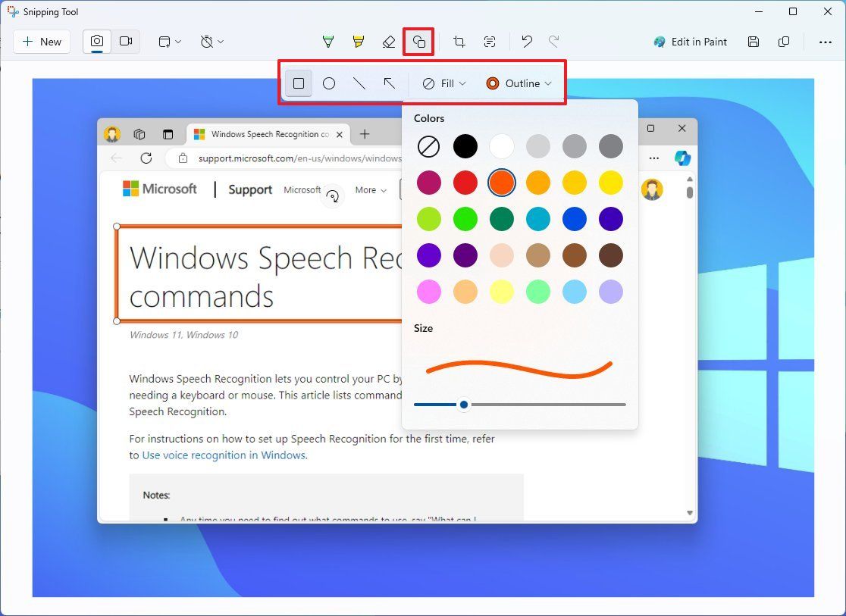Toggle the Shapes tool in toolbar
Viewport: 846px width, 616px height.
tap(418, 42)
